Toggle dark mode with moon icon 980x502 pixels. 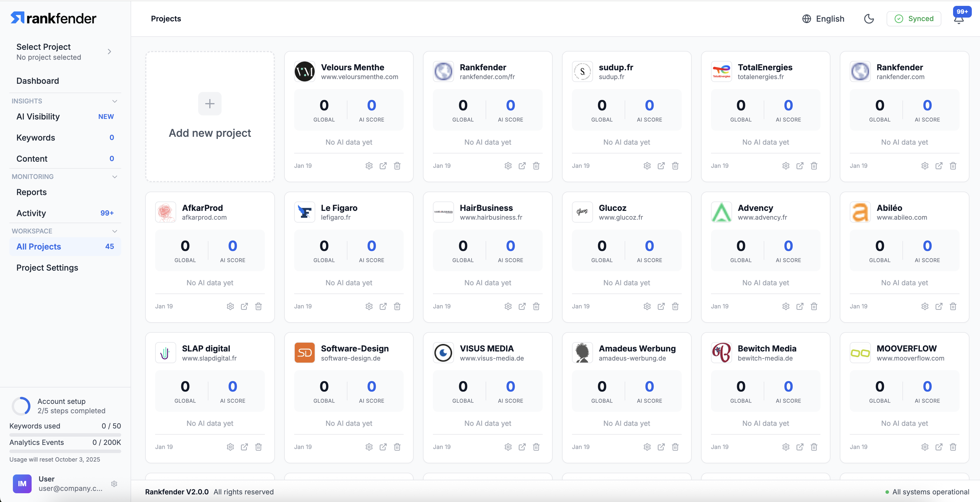pyautogui.click(x=868, y=19)
